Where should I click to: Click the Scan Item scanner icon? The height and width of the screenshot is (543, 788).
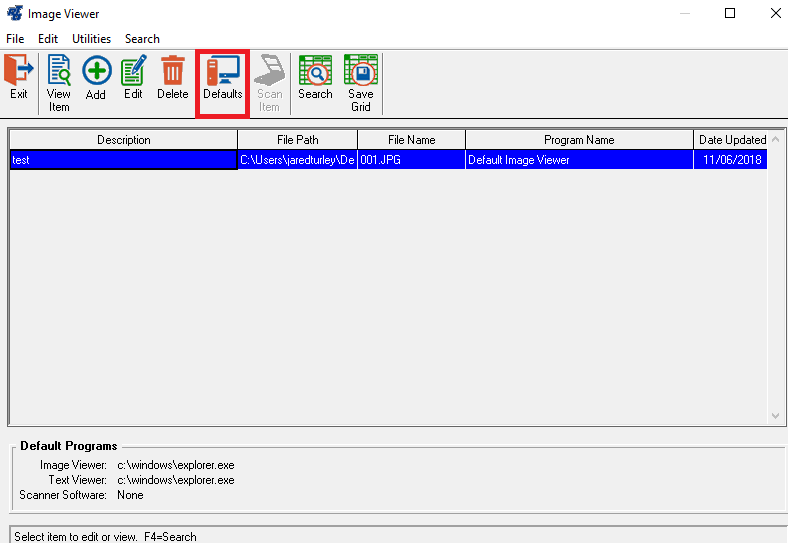pyautogui.click(x=269, y=82)
